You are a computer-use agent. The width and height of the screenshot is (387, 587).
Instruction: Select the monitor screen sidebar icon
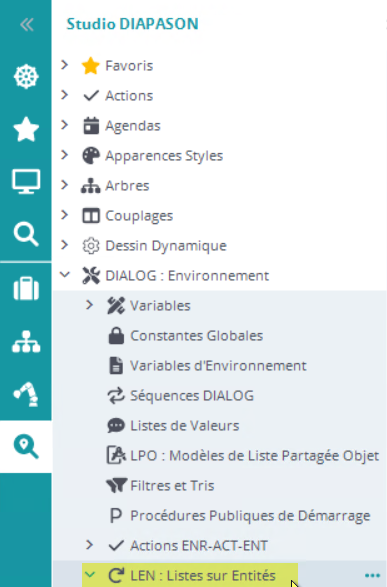[x=26, y=182]
